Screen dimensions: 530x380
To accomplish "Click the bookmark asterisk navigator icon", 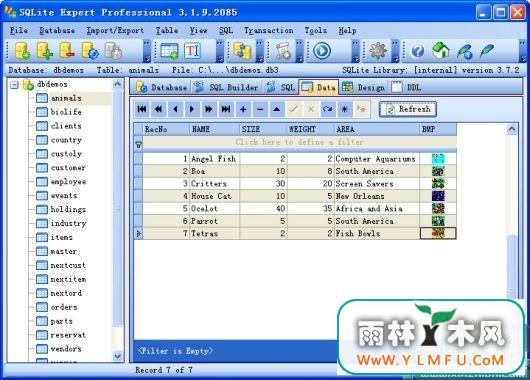I will click(344, 109).
